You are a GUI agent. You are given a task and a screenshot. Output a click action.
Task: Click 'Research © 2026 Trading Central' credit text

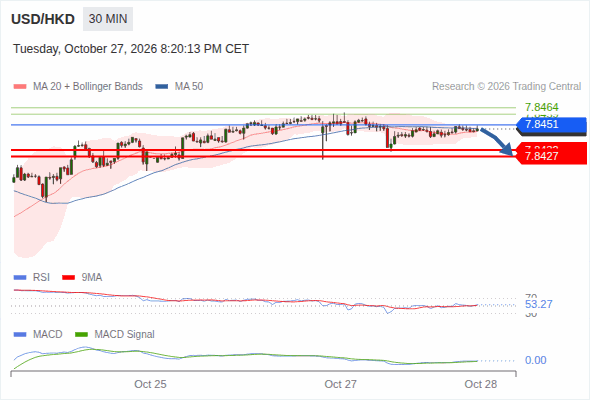[506, 87]
